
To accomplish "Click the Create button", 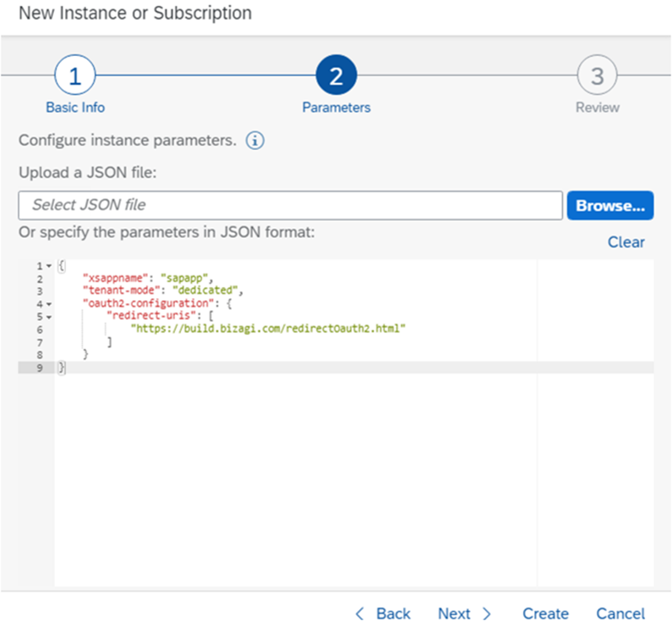I will 545,614.
